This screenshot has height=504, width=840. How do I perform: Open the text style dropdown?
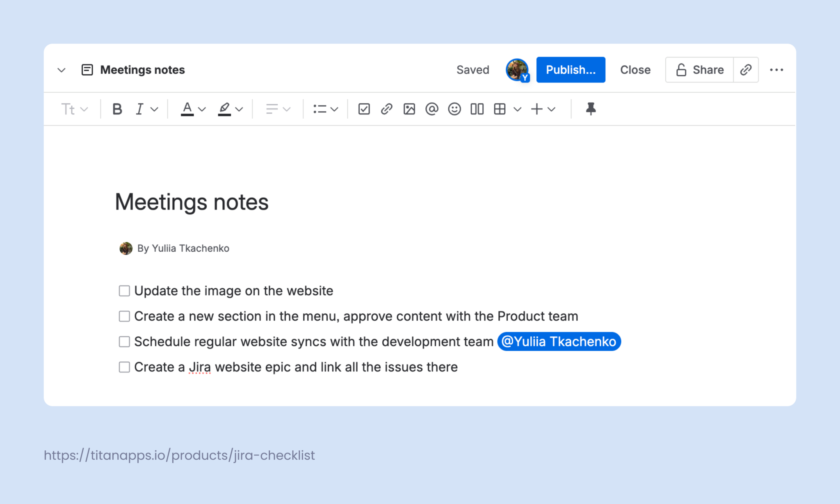(x=75, y=109)
